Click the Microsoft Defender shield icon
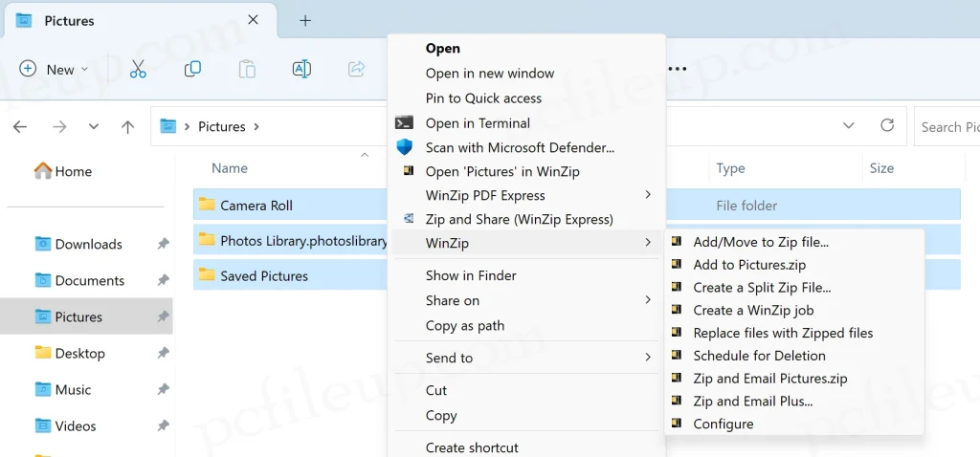Image resolution: width=980 pixels, height=457 pixels. click(x=405, y=147)
